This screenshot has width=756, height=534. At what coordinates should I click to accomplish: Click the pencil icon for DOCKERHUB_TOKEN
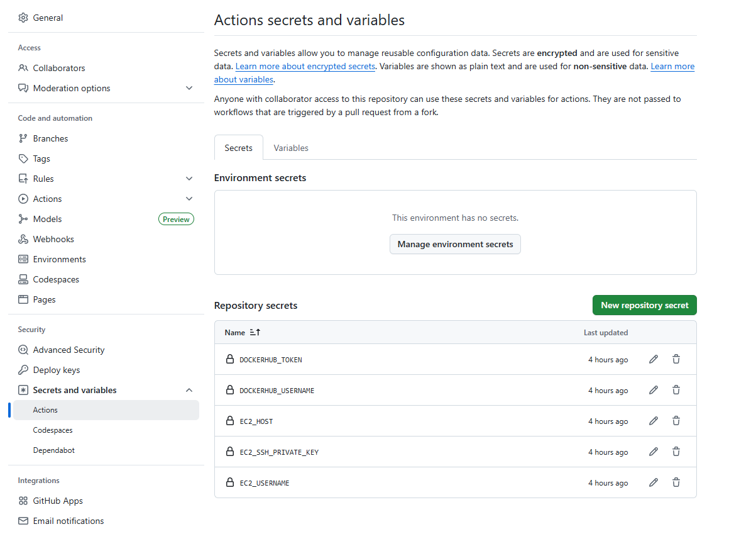[x=654, y=359]
